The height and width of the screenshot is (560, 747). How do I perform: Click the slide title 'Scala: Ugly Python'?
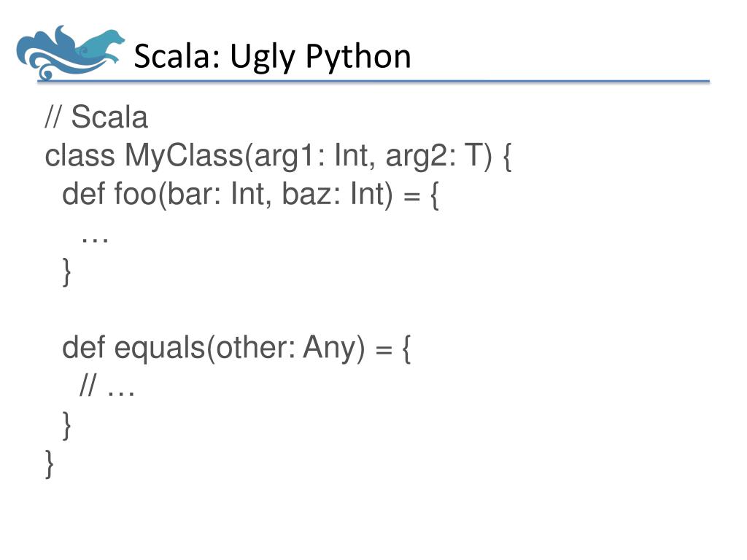[x=272, y=57]
